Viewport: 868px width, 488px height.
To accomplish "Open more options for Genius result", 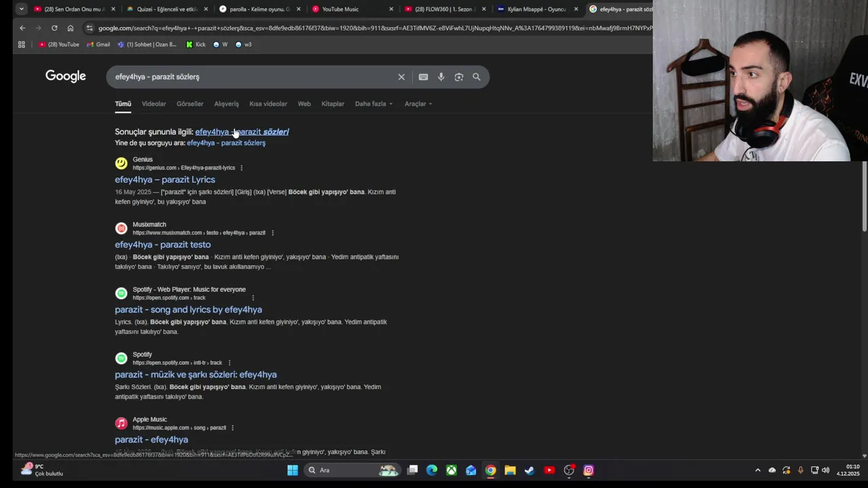I will (x=241, y=168).
